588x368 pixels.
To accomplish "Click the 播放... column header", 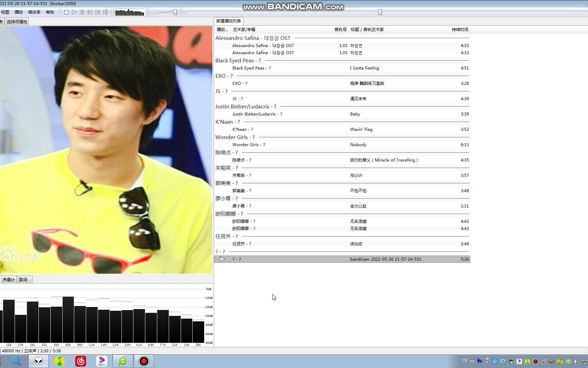I will pyautogui.click(x=222, y=30).
